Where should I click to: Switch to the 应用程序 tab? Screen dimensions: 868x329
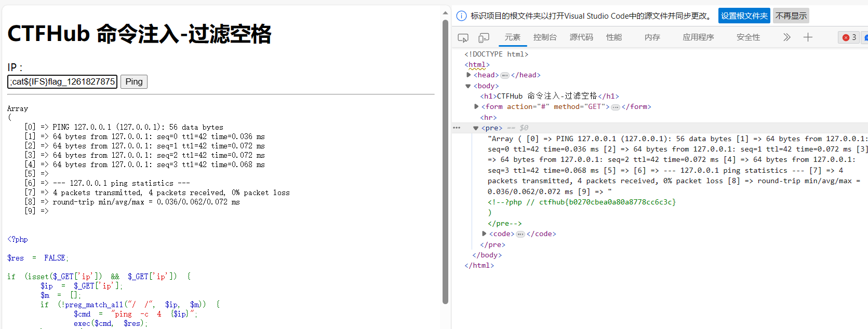[x=699, y=37]
